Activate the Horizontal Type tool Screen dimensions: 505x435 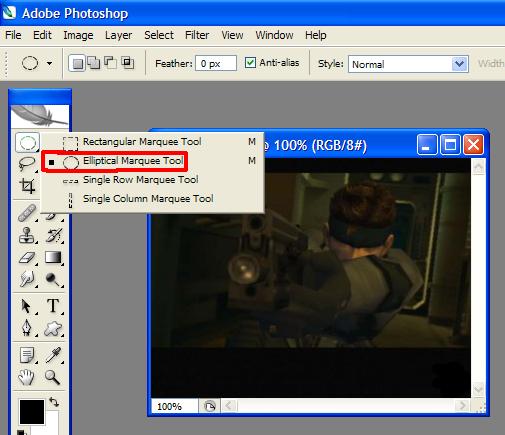tap(53, 305)
